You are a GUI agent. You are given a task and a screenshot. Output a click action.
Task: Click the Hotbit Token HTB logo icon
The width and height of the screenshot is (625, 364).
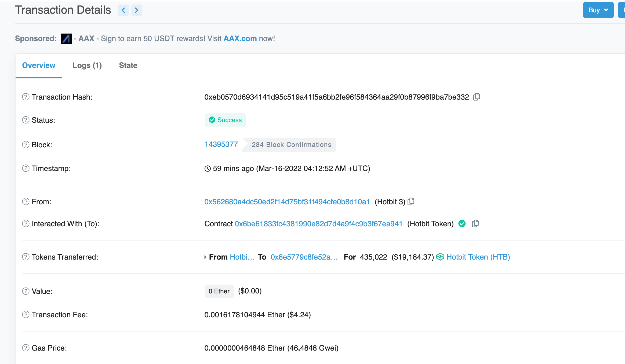click(x=440, y=257)
